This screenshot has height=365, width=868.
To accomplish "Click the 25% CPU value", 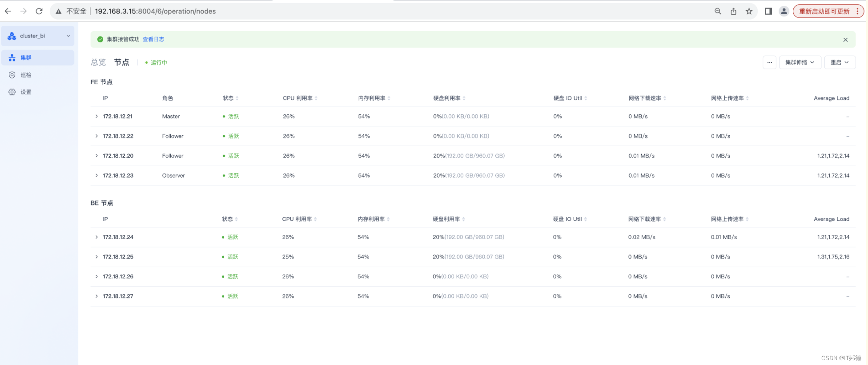I will (288, 257).
